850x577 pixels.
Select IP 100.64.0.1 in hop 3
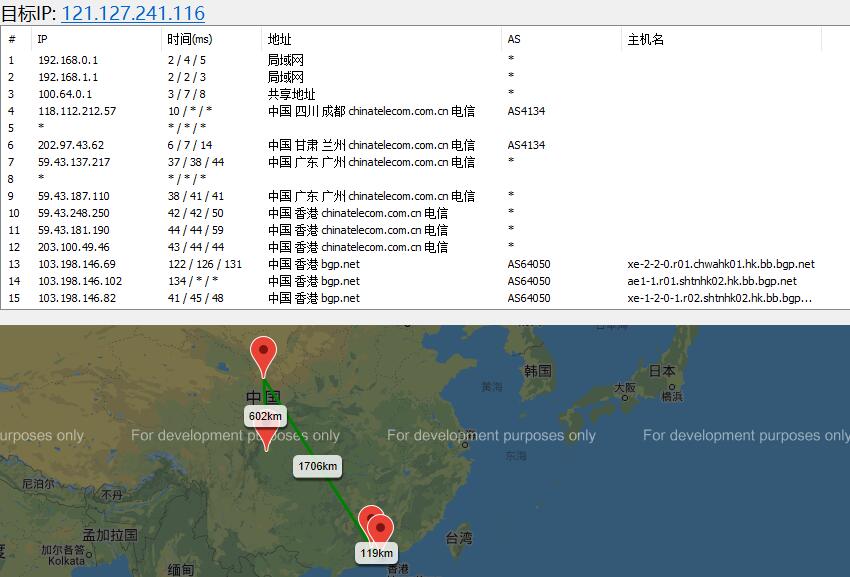tap(65, 94)
